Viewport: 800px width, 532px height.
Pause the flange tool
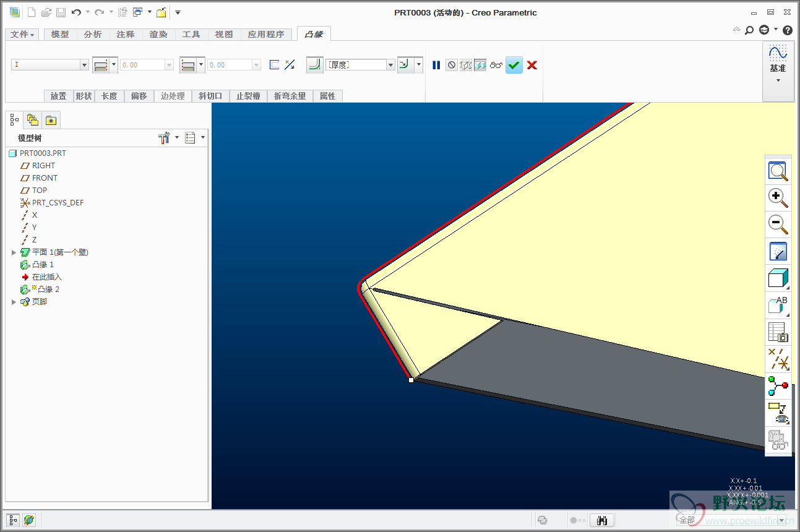436,65
